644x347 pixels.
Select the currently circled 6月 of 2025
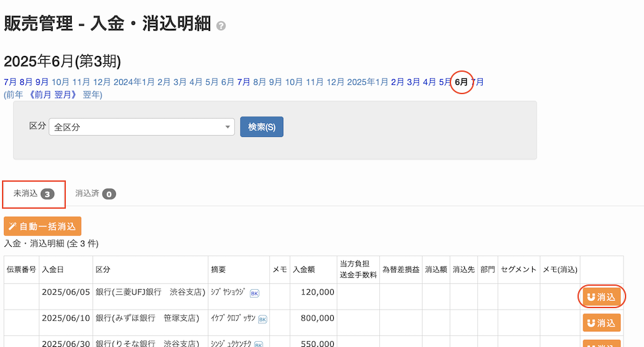click(461, 82)
